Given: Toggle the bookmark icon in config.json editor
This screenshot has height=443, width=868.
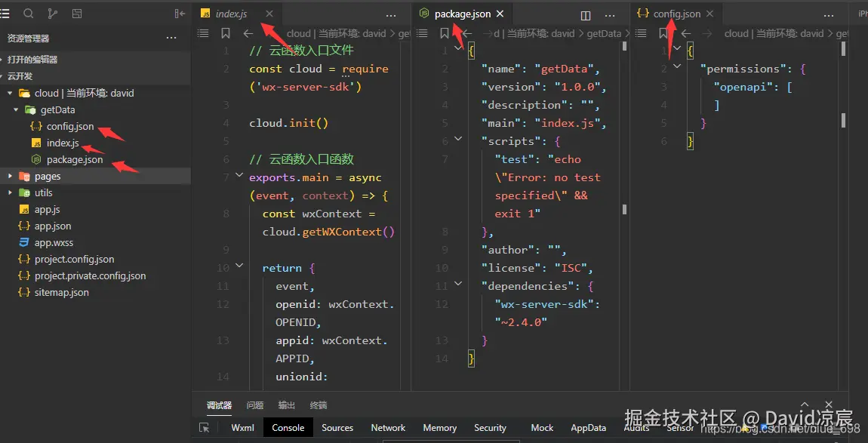Looking at the screenshot, I should (663, 34).
